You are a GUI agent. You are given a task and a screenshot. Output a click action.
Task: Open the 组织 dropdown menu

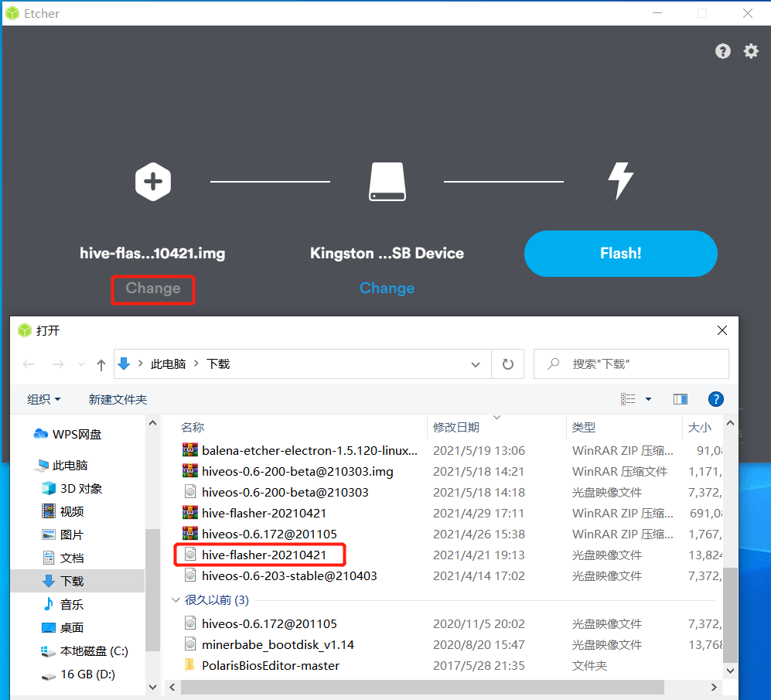pyautogui.click(x=44, y=399)
